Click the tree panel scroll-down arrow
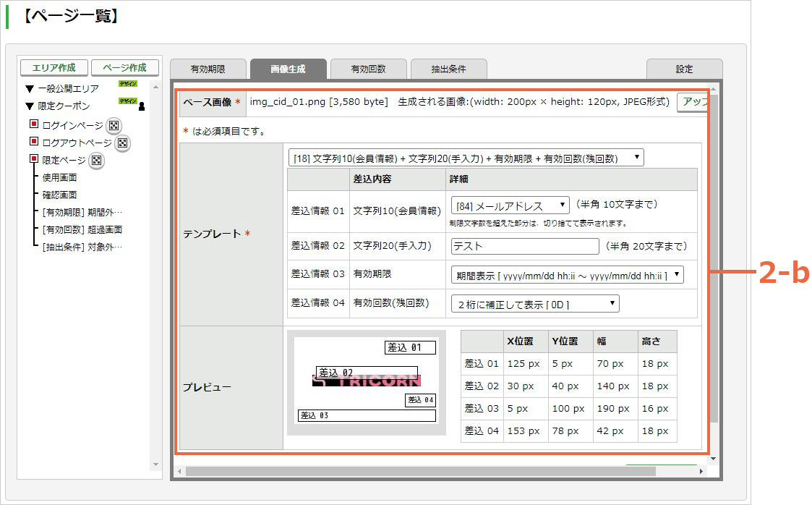 (x=156, y=464)
